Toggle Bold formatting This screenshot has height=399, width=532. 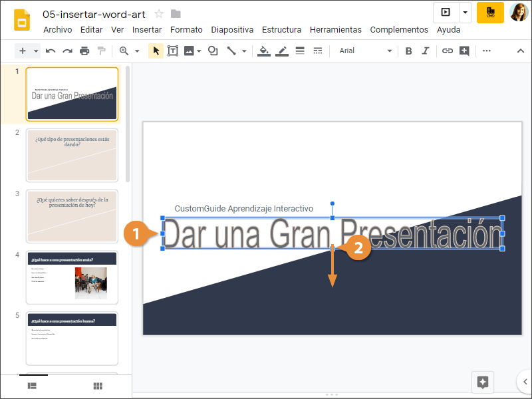point(408,51)
